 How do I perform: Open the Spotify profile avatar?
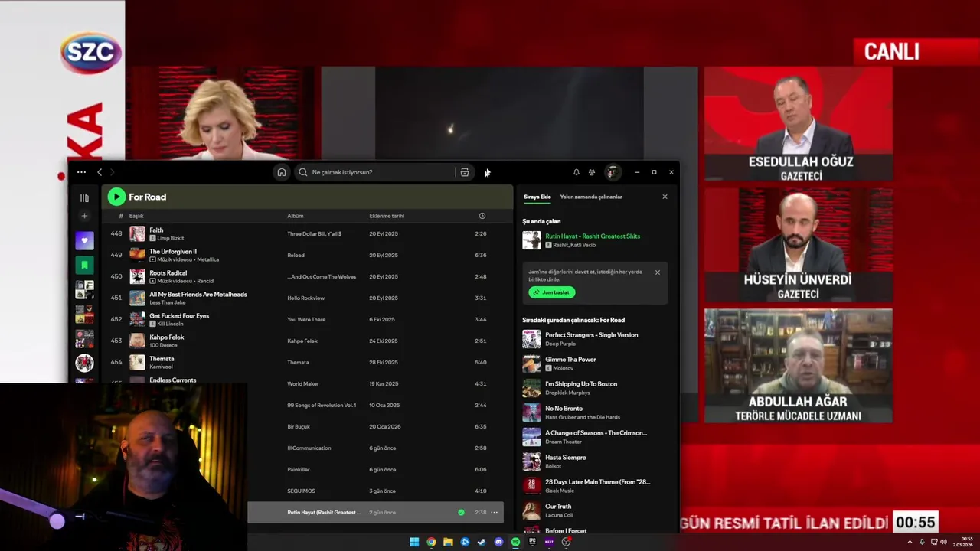(x=612, y=172)
